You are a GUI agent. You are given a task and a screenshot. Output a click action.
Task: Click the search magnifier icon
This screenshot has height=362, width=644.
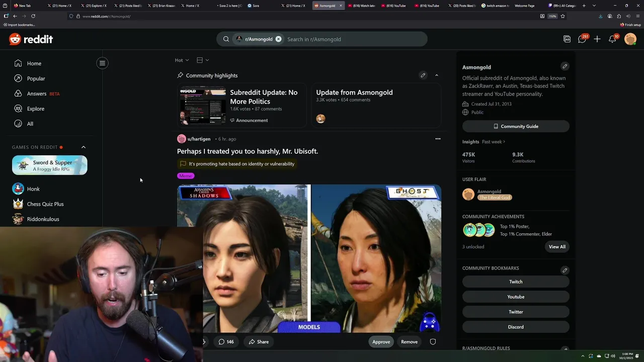pos(226,39)
